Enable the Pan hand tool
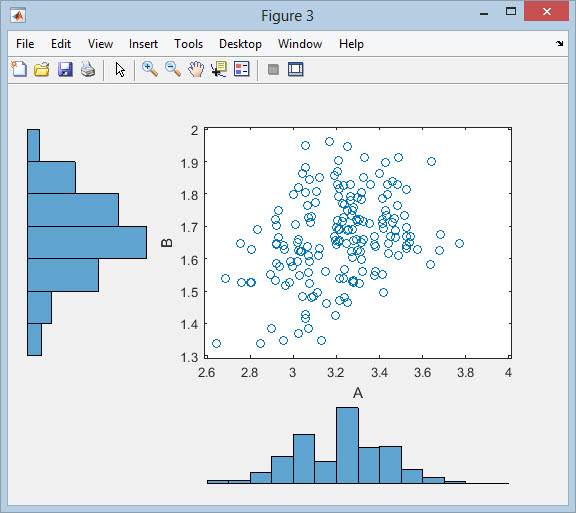 tap(196, 69)
